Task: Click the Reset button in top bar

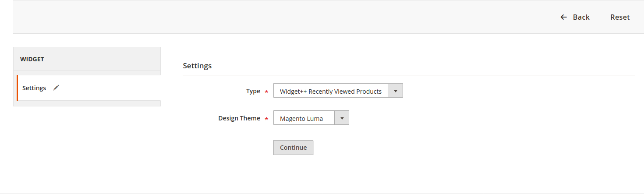Action: 620,17
